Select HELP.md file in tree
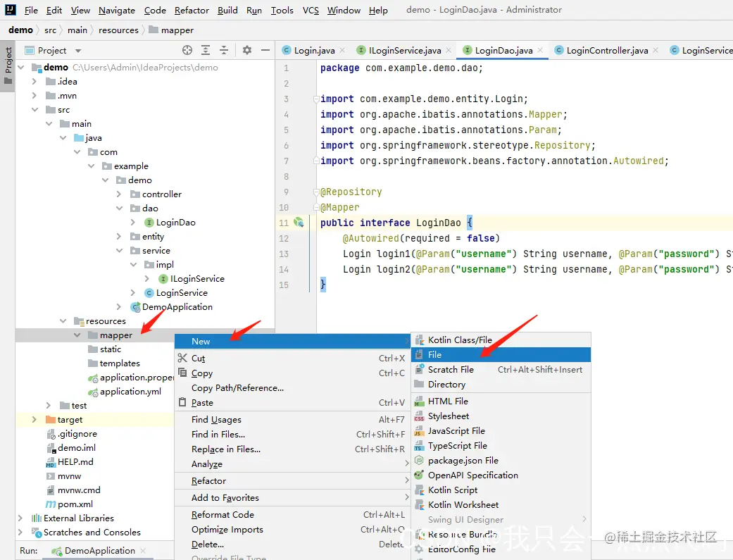 (x=75, y=462)
